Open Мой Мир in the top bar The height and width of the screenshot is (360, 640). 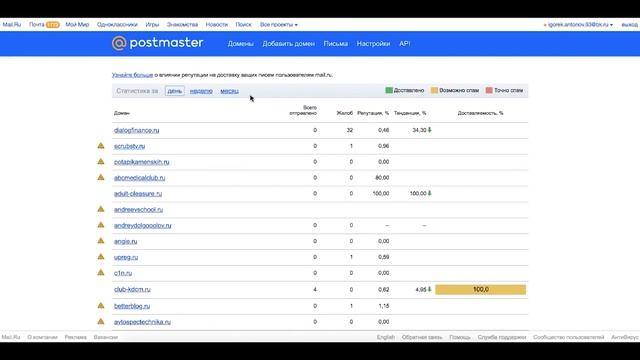(x=77, y=24)
